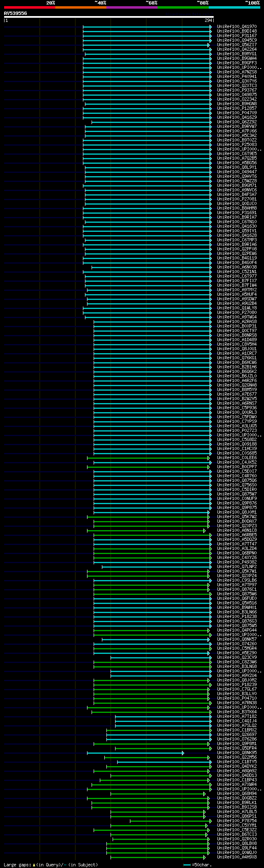Click the UniRef100_C1BTY5 label

[x=237, y=762]
